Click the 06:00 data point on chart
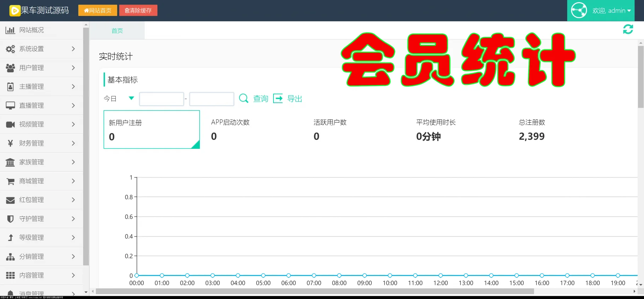The image size is (644, 299). [289, 275]
